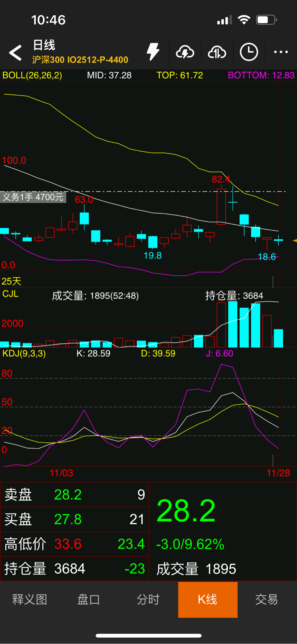Image resolution: width=297 pixels, height=644 pixels.
Task: Tap the K: 28.59 value
Action: (93, 354)
